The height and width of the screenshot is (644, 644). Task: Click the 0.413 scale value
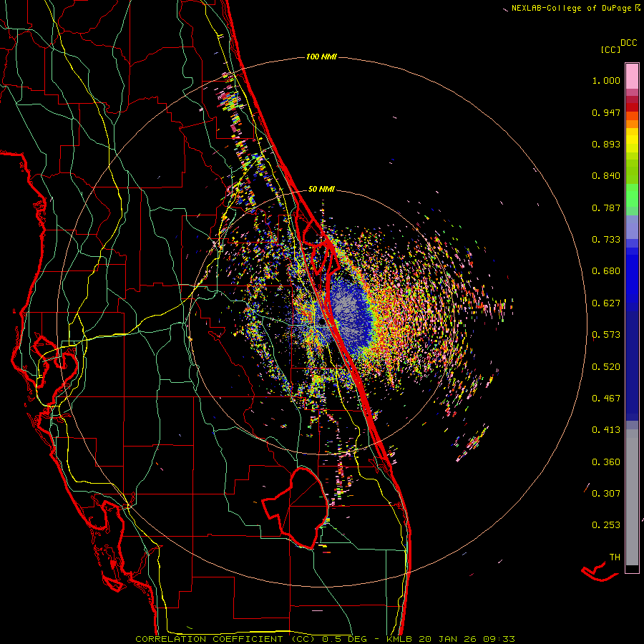click(606, 430)
